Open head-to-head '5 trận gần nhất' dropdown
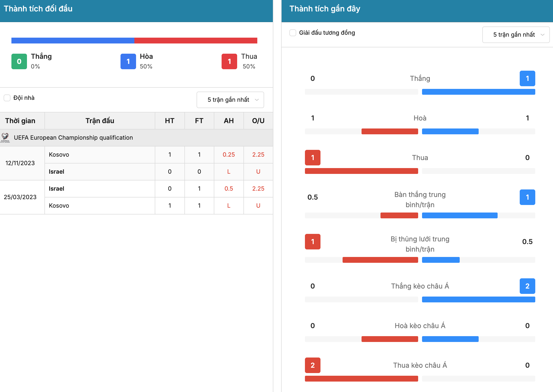Viewport: 553px width, 392px height. [230, 100]
